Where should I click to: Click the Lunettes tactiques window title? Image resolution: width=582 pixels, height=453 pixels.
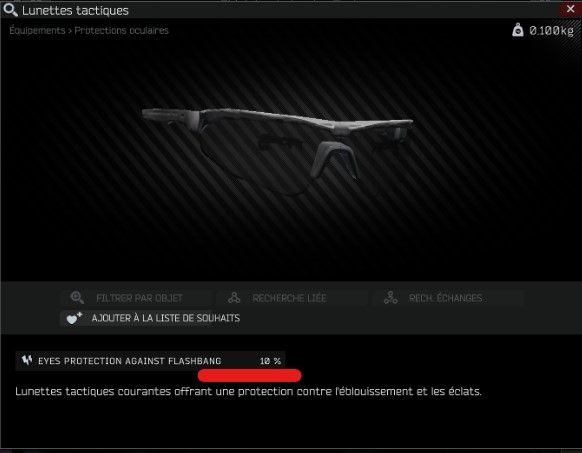75,10
